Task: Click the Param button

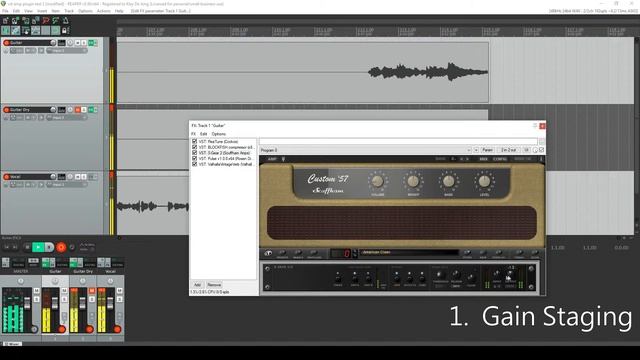Action: click(487, 150)
